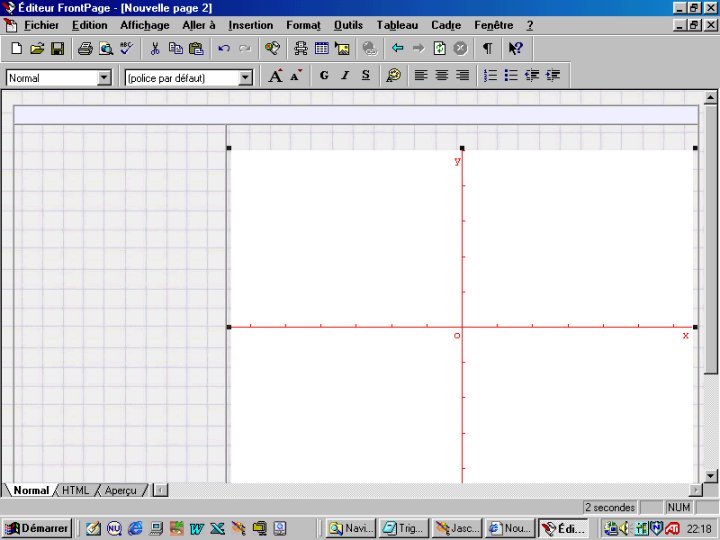This screenshot has width=720, height=540.
Task: Expand the Normal style dropdown
Action: 104,78
